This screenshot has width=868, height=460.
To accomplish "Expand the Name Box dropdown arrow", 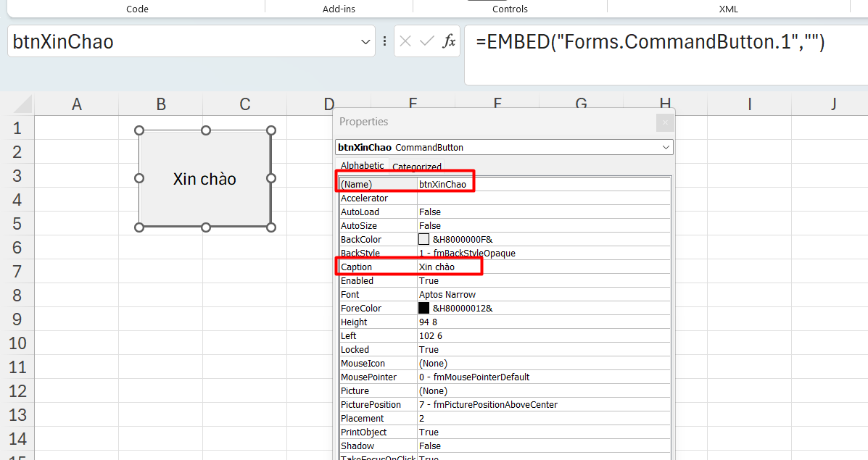I will click(x=365, y=42).
